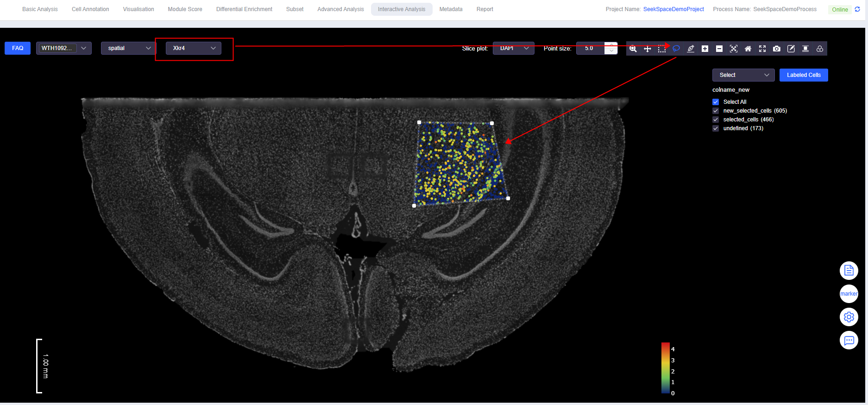868x405 pixels.
Task: Toggle the undefined group checkbox
Action: click(716, 128)
